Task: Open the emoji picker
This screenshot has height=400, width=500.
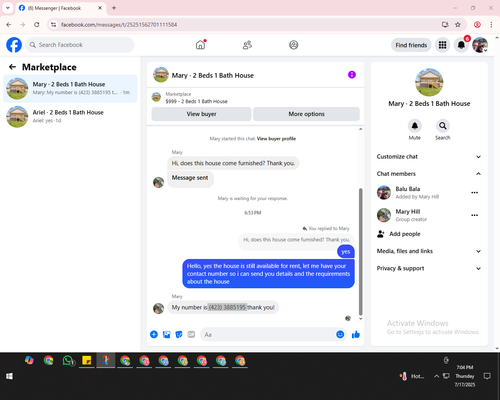Action: coord(340,334)
